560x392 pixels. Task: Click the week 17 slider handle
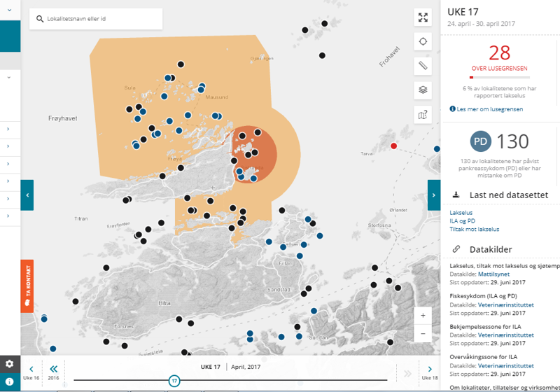(174, 381)
